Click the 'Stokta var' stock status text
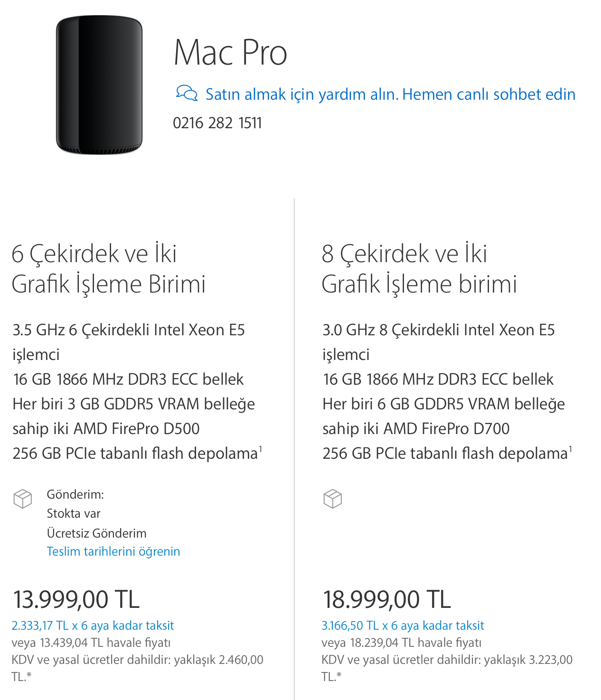The height and width of the screenshot is (700, 601). (x=74, y=513)
